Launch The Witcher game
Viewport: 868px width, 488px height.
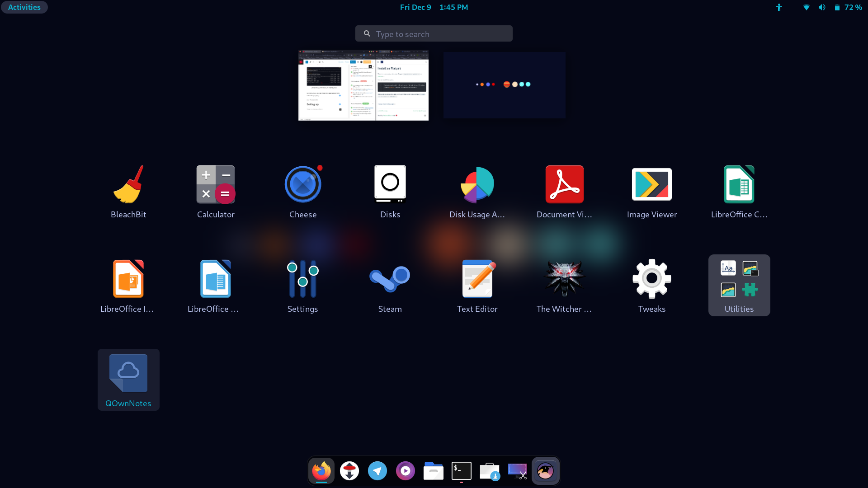(564, 278)
